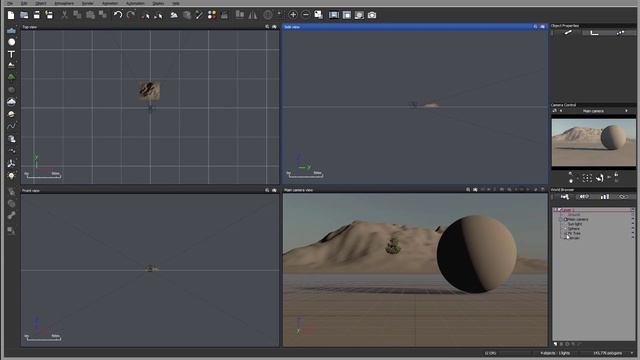Select the light bulb tool
The height and width of the screenshot is (360, 640).
(x=11, y=176)
